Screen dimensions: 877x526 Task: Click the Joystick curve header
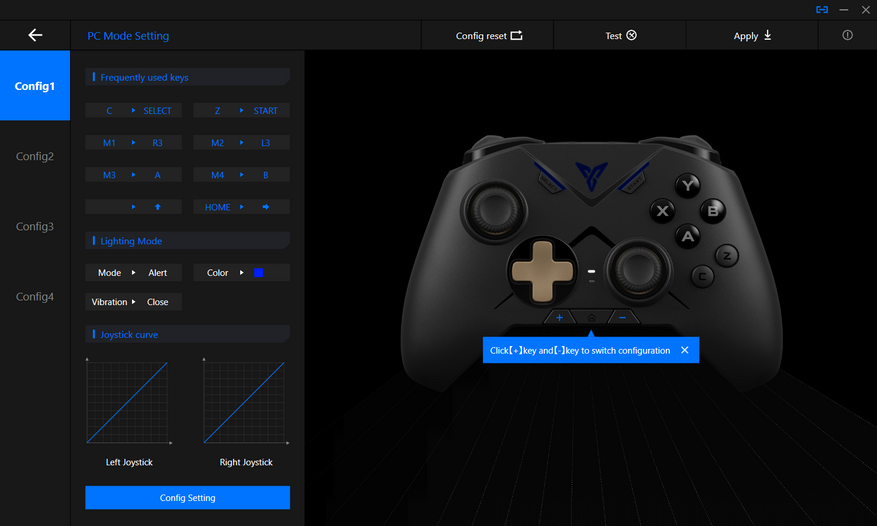187,334
